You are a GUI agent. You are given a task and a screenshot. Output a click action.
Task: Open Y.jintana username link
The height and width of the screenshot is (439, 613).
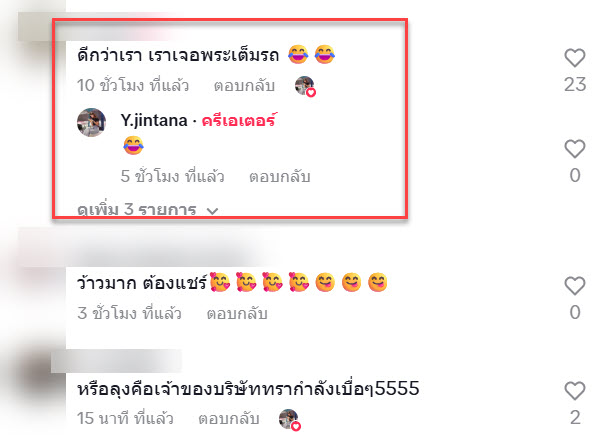click(154, 120)
